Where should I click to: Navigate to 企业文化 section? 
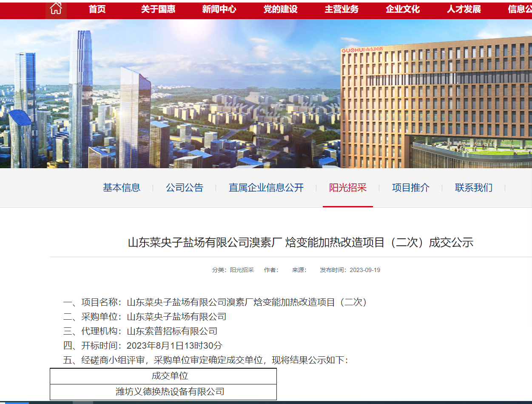[x=403, y=9]
